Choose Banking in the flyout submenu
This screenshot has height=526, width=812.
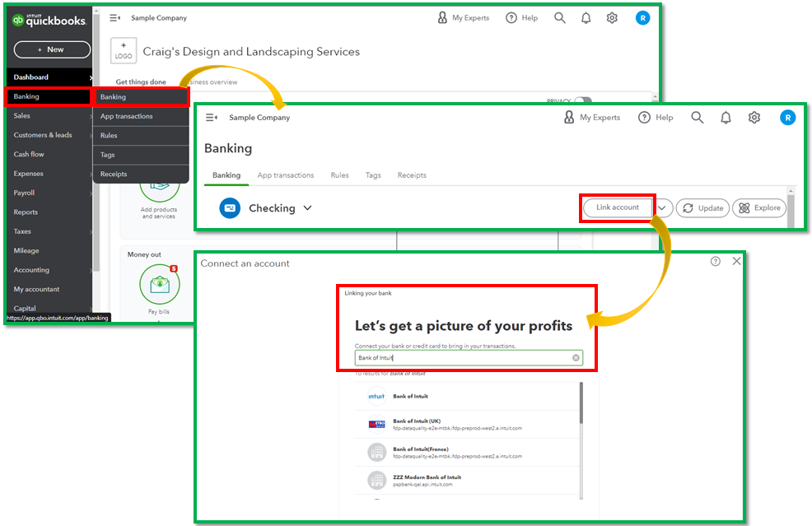[x=140, y=97]
